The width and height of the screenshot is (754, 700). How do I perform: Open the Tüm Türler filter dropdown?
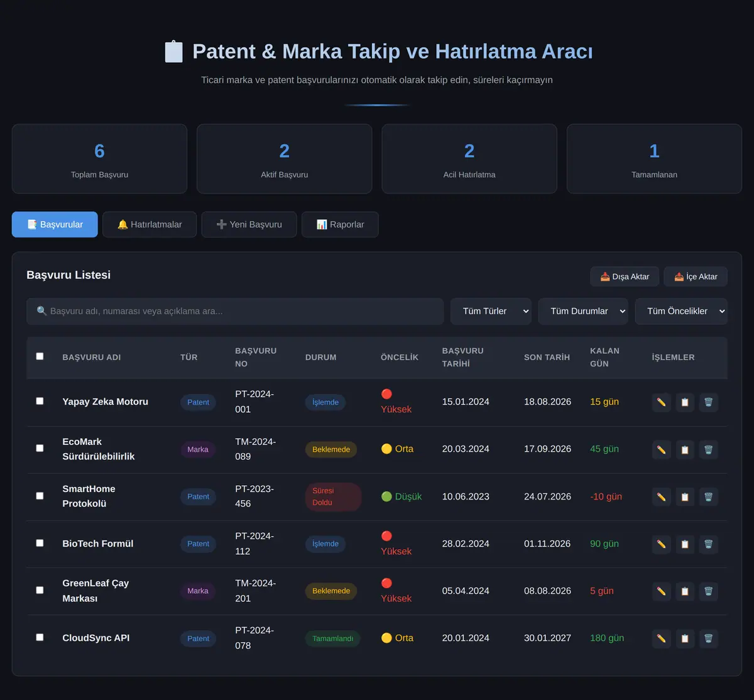coord(491,311)
